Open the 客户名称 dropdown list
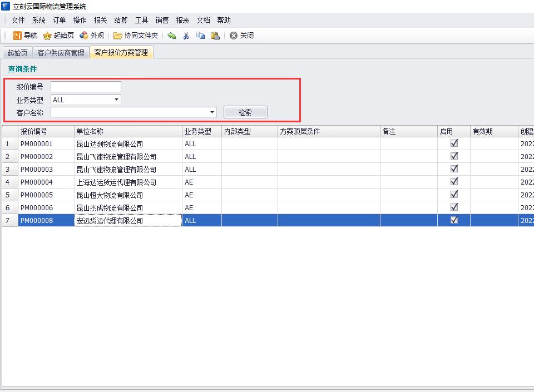 [x=212, y=112]
